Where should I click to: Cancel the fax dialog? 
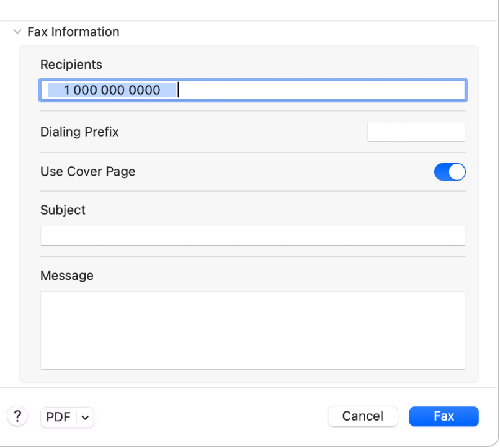(x=363, y=416)
